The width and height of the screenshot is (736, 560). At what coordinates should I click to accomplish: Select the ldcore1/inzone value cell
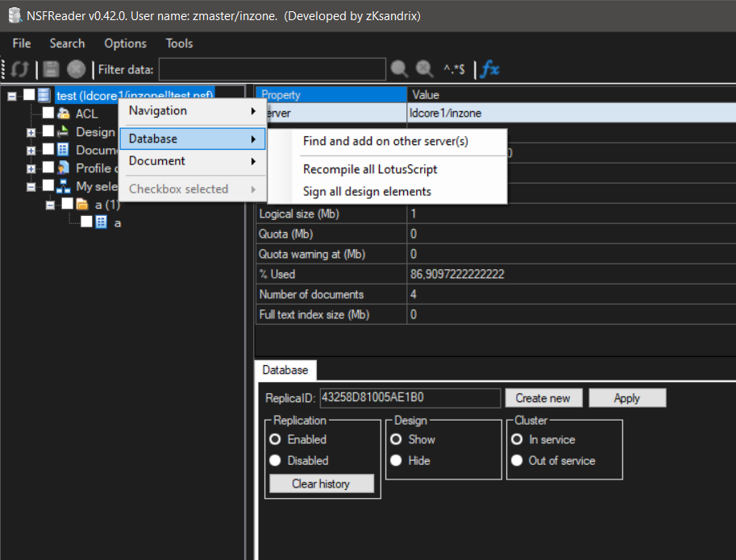tap(572, 113)
